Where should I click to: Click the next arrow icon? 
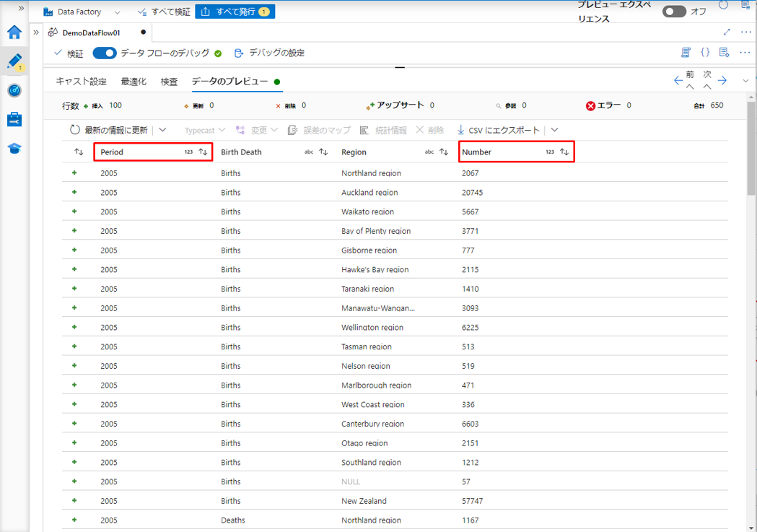(x=722, y=80)
